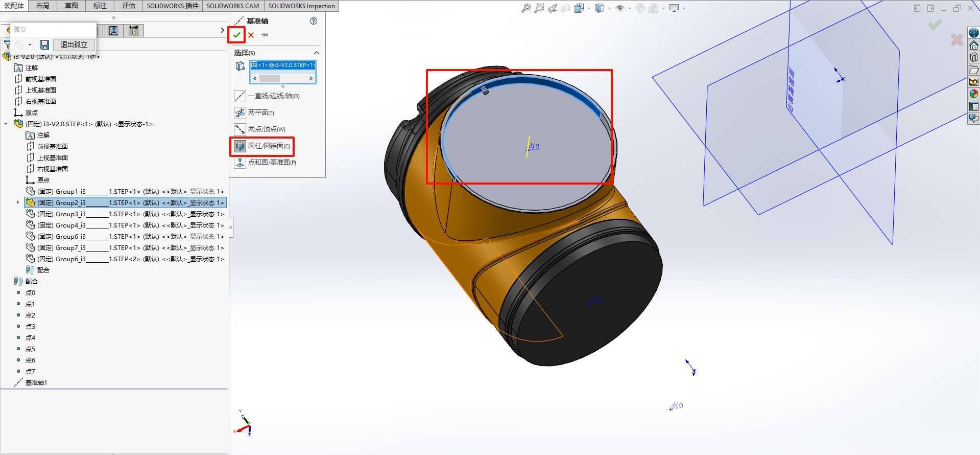Cancel the 基准轴 feature with red X

pyautogui.click(x=251, y=35)
